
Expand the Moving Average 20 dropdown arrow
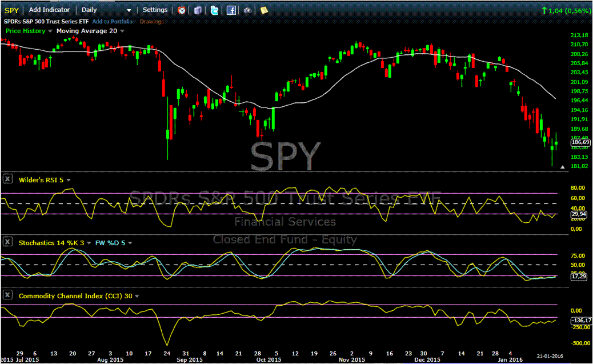point(122,31)
